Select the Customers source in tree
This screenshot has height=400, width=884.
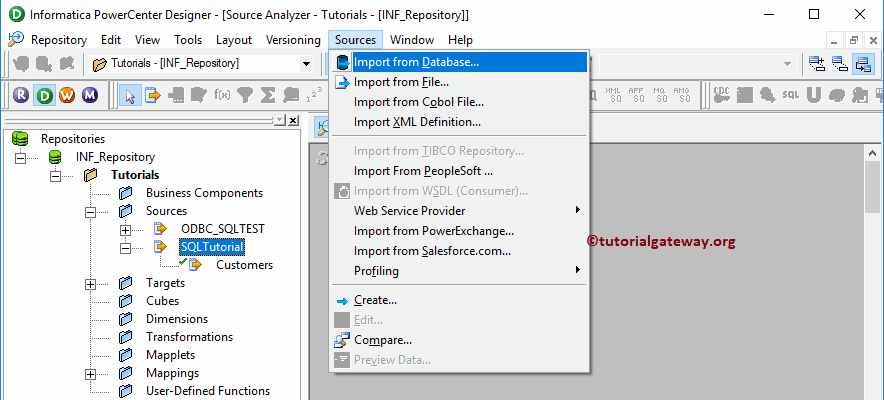coord(244,265)
